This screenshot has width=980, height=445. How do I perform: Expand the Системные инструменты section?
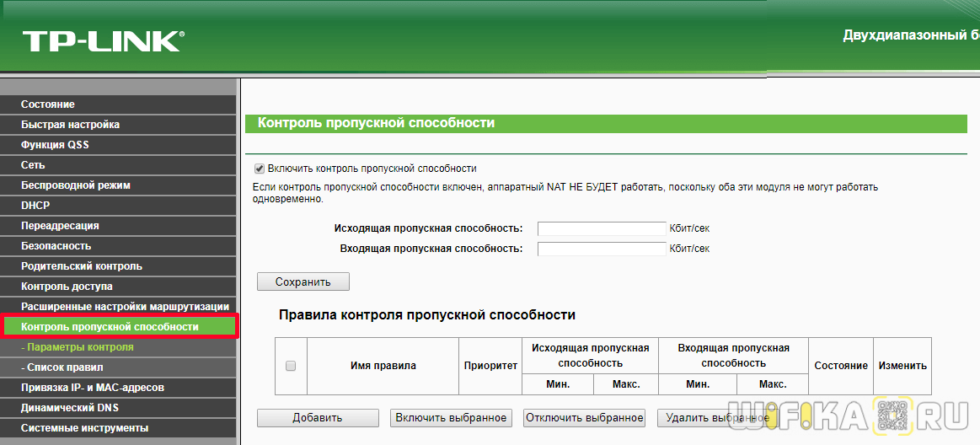(84, 428)
